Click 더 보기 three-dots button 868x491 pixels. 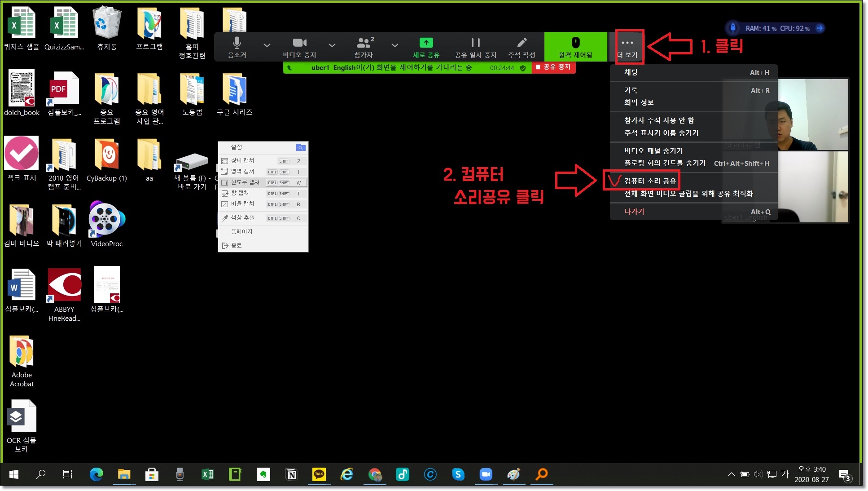[x=627, y=47]
